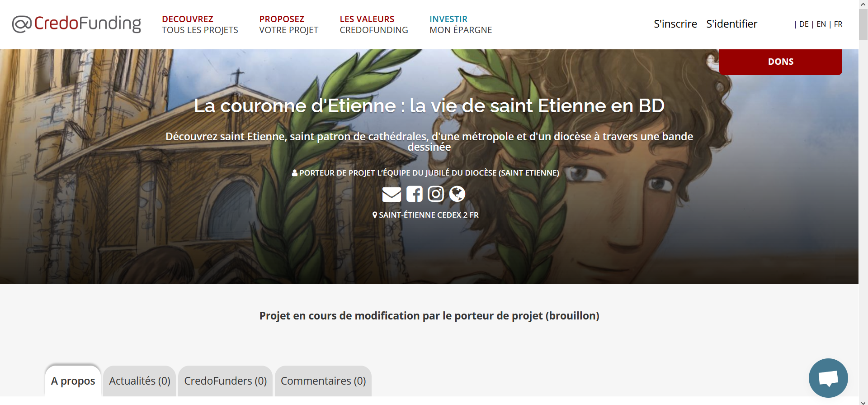Switch to the CredoFunders (0) tab
The image size is (868, 405).
click(x=226, y=381)
